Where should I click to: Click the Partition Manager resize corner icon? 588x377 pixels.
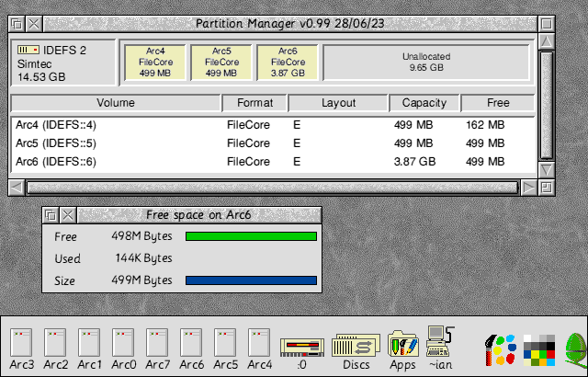pos(547,188)
